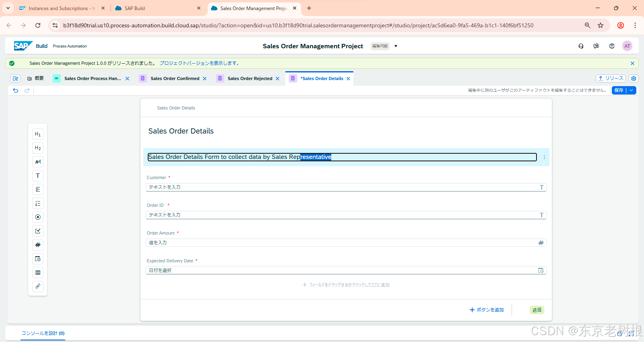Screen dimensions: 644x342
Task: Redo the last edit
Action: (x=27, y=90)
